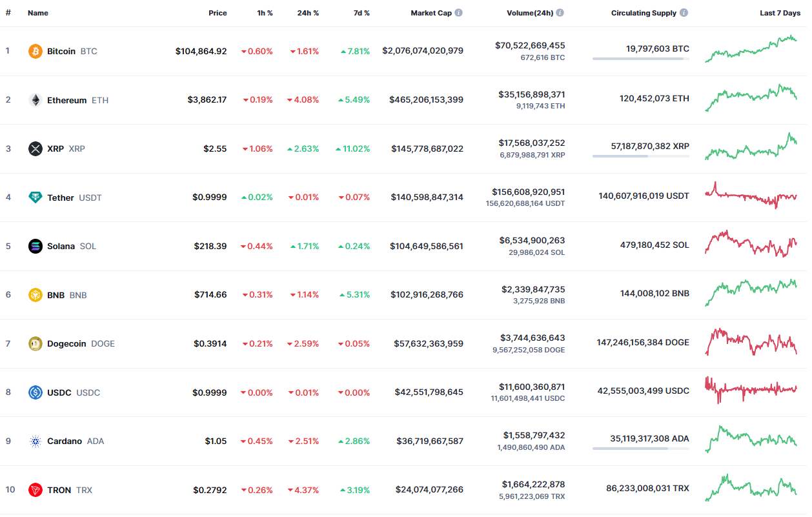Screen dimensions: 812x517
Task: Click XRP circulating supply progress bar
Action: tap(641, 156)
